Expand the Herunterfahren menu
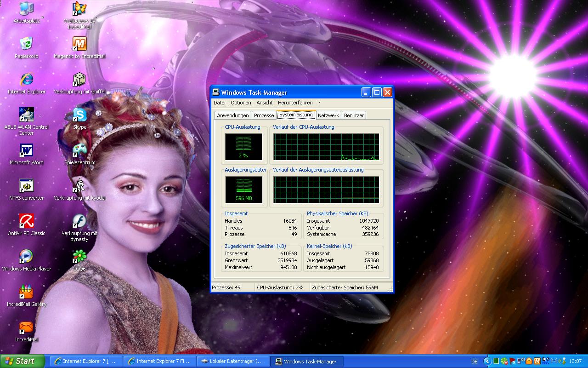 (x=295, y=103)
